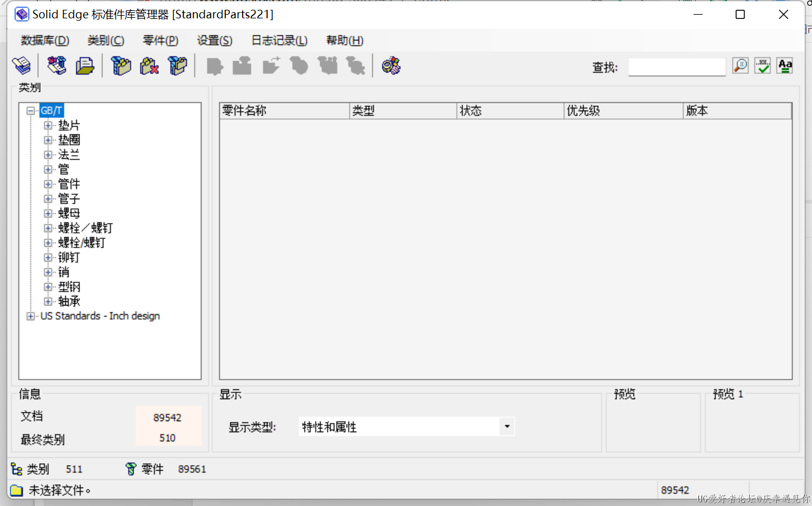The width and height of the screenshot is (812, 506).
Task: Sort by 状态 column header
Action: [x=510, y=111]
